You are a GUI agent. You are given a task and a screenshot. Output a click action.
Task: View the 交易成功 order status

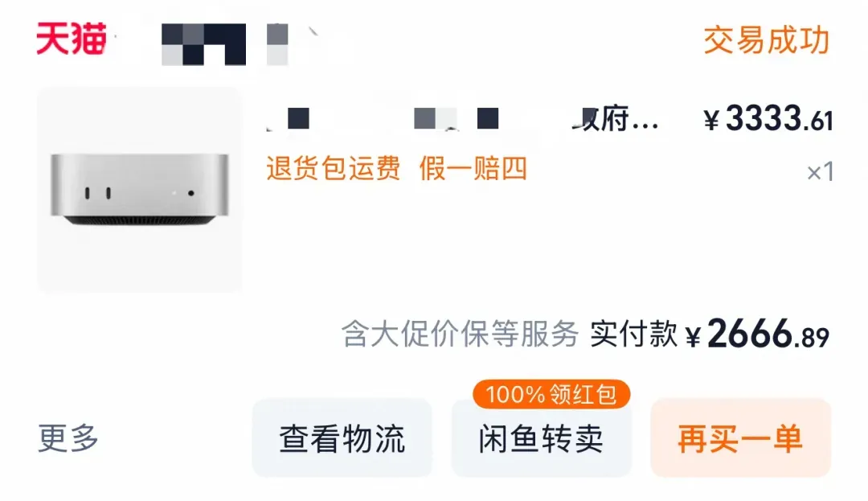click(x=767, y=40)
